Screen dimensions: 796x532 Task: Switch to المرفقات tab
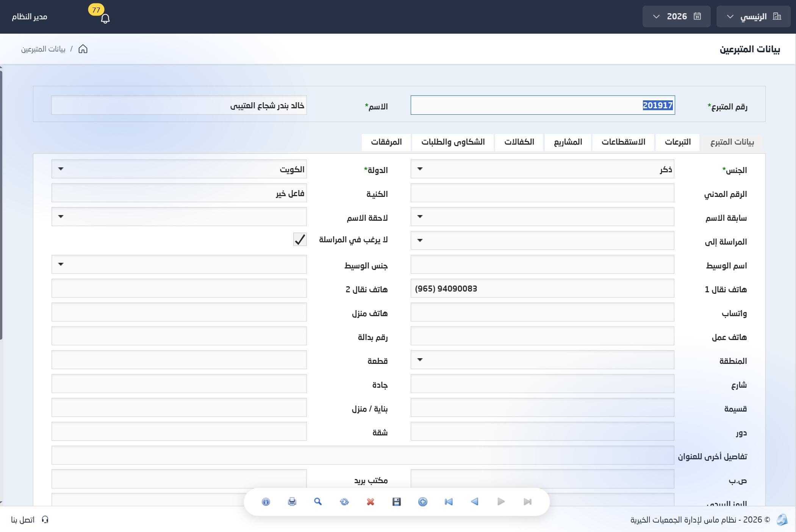[x=386, y=142]
